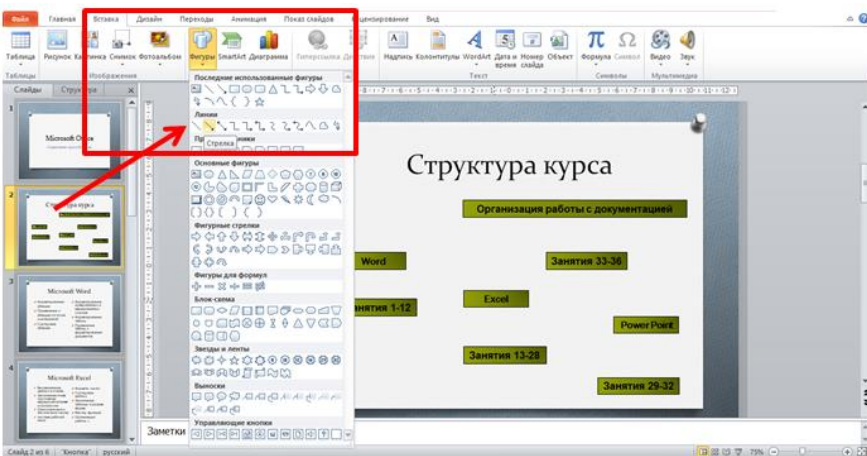Insert a chart with the Диаграмма icon
The height and width of the screenshot is (456, 867).
coord(268,44)
